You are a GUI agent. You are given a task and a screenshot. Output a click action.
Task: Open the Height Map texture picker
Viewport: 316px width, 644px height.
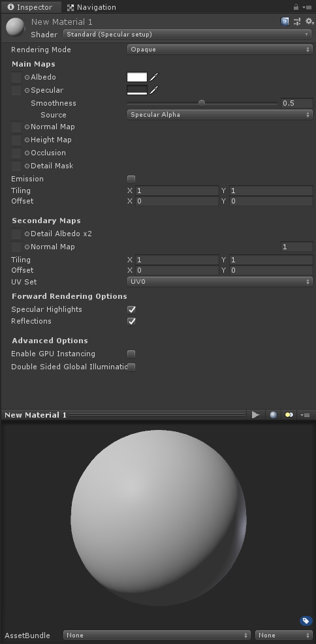pyautogui.click(x=27, y=140)
